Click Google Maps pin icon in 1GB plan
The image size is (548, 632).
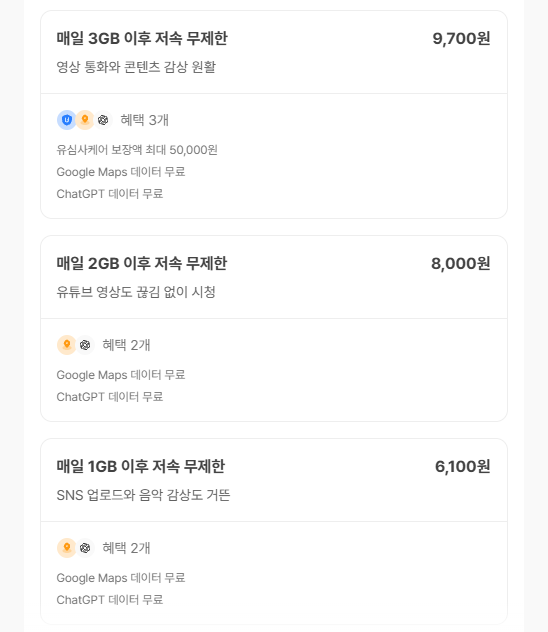[67, 548]
